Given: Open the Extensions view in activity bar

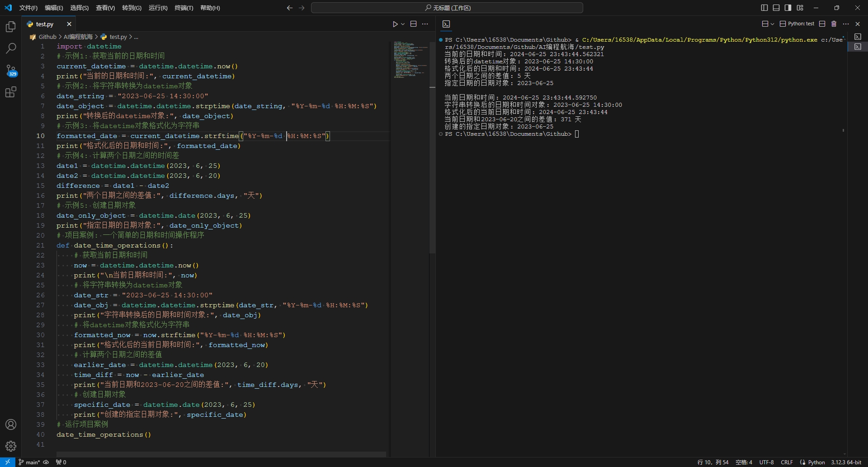Looking at the screenshot, I should click(x=11, y=92).
